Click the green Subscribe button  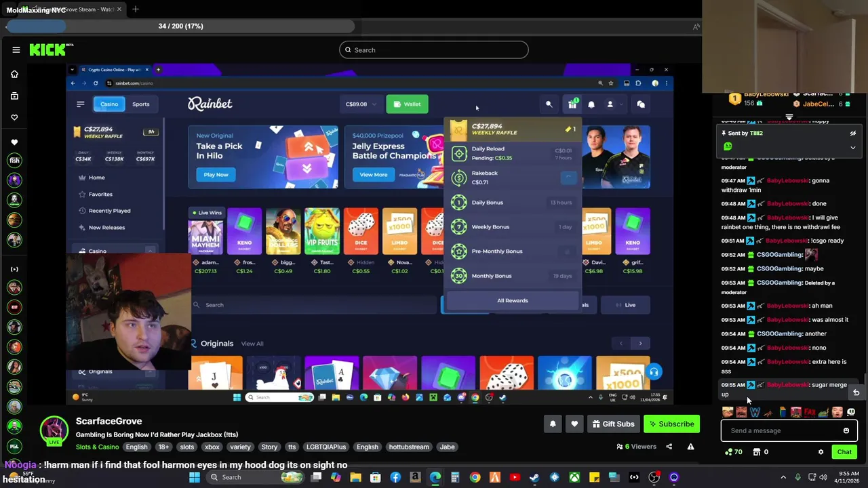pos(671,424)
